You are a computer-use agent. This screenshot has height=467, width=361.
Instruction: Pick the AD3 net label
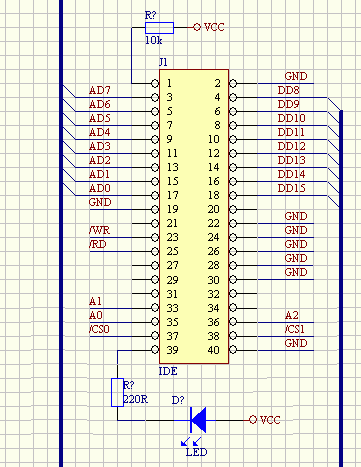coord(100,146)
